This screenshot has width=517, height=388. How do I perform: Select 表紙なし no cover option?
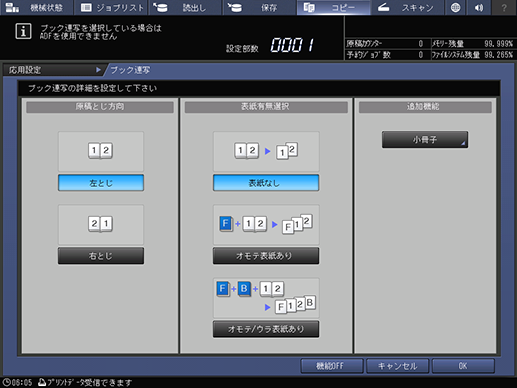tap(266, 183)
